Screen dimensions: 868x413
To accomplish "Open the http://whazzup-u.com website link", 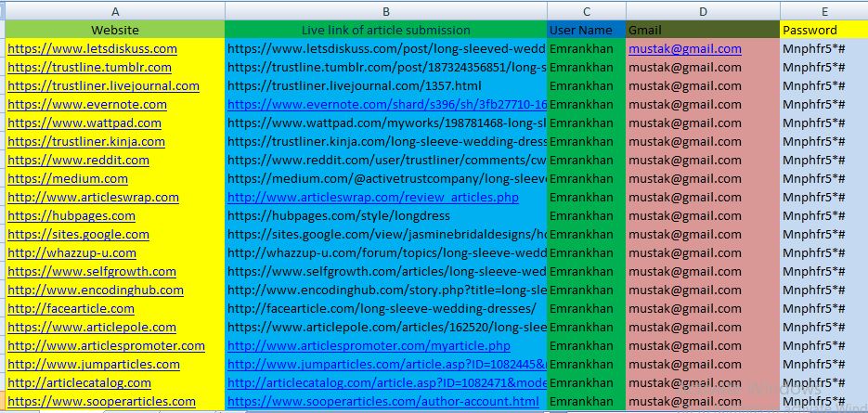I will click(72, 253).
